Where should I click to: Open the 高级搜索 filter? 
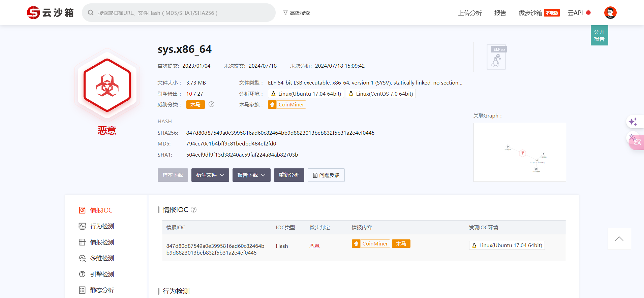point(297,13)
